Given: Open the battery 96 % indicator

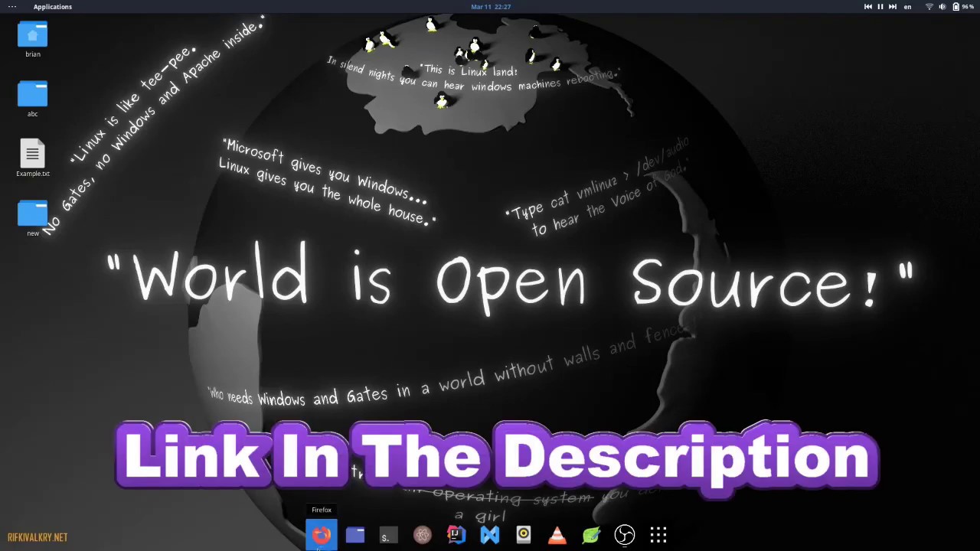Looking at the screenshot, I should coord(962,7).
